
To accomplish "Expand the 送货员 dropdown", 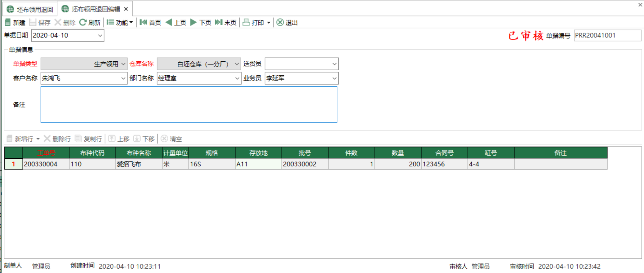I will click(x=334, y=64).
